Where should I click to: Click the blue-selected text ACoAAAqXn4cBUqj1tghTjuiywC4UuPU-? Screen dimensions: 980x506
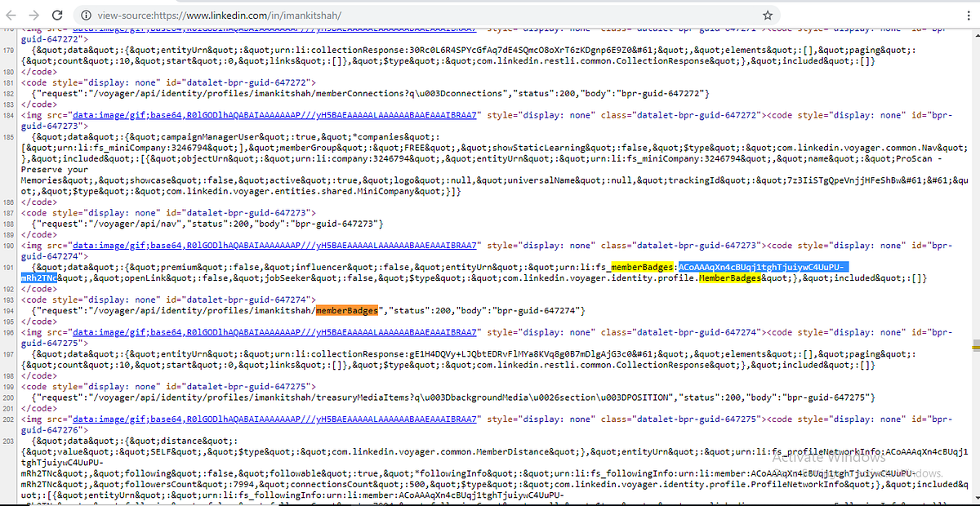763,267
